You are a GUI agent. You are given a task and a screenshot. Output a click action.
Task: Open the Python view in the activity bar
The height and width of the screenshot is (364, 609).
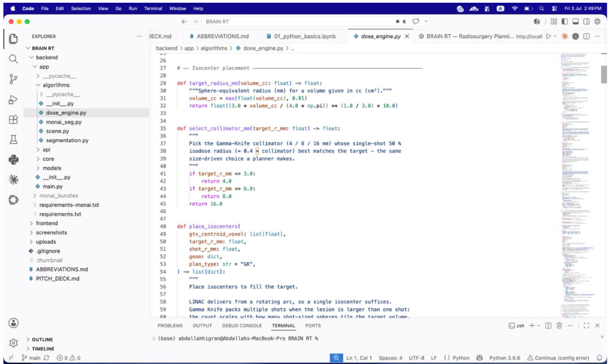(x=13, y=160)
